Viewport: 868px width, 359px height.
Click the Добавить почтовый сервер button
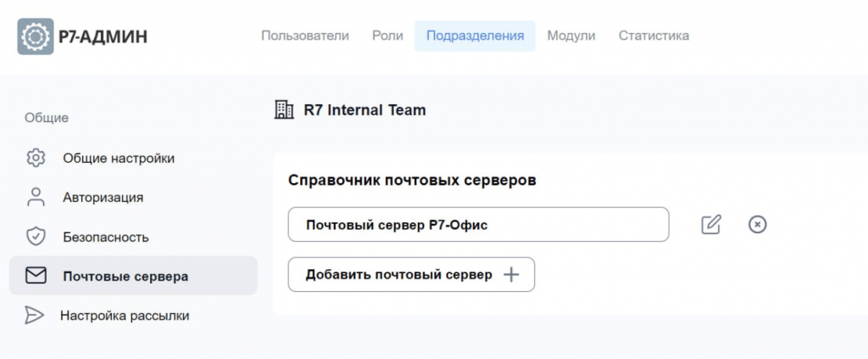pyautogui.click(x=411, y=274)
